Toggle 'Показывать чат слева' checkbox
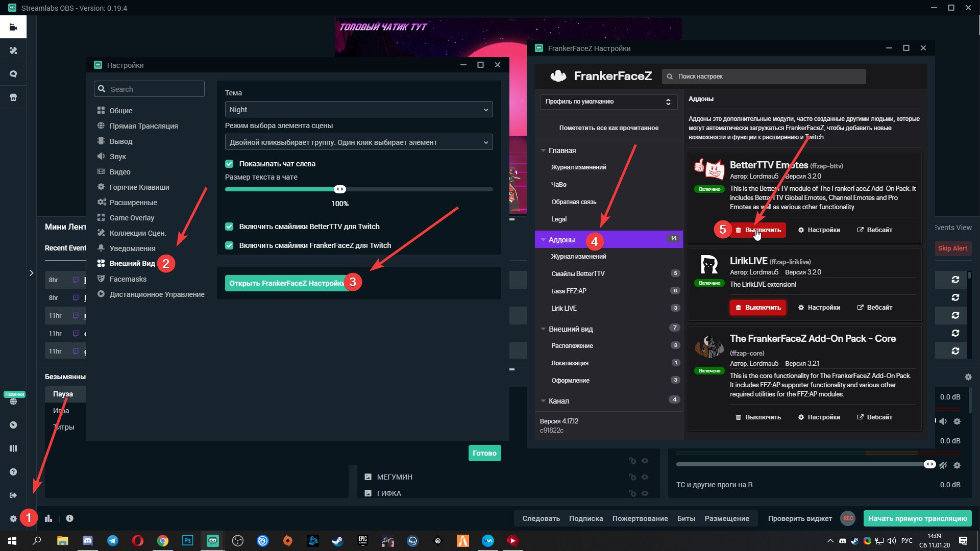Image resolution: width=980 pixels, height=551 pixels. (230, 163)
